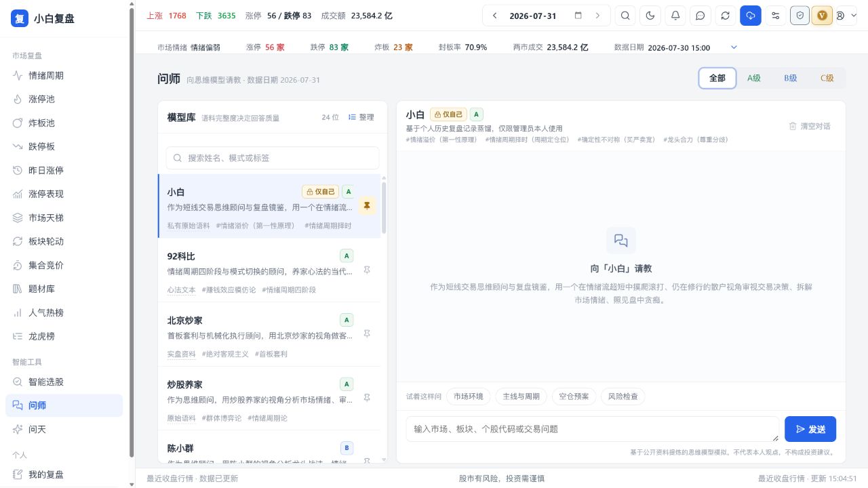
Task: Open 市场天梯 in sidebar
Action: [64, 218]
